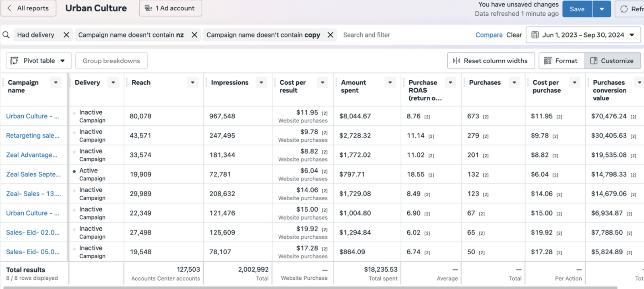Click the Pivot table icon
The image size is (644, 289).
pyautogui.click(x=14, y=61)
